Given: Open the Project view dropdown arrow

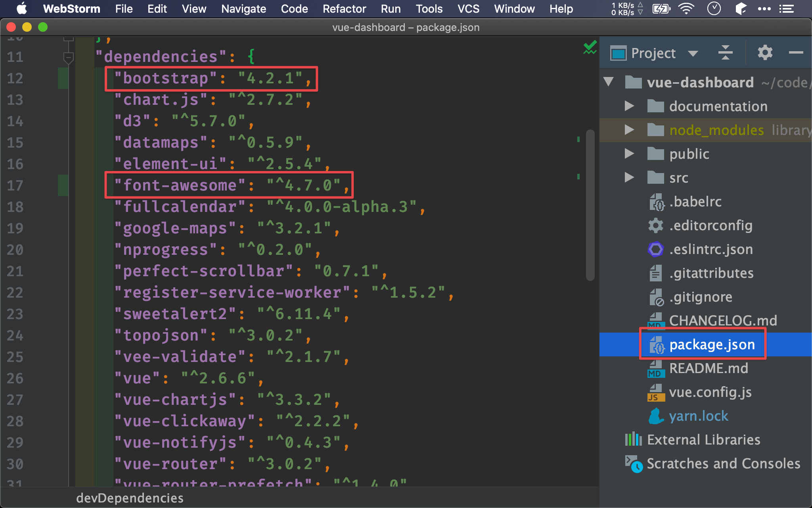Looking at the screenshot, I should [x=693, y=54].
